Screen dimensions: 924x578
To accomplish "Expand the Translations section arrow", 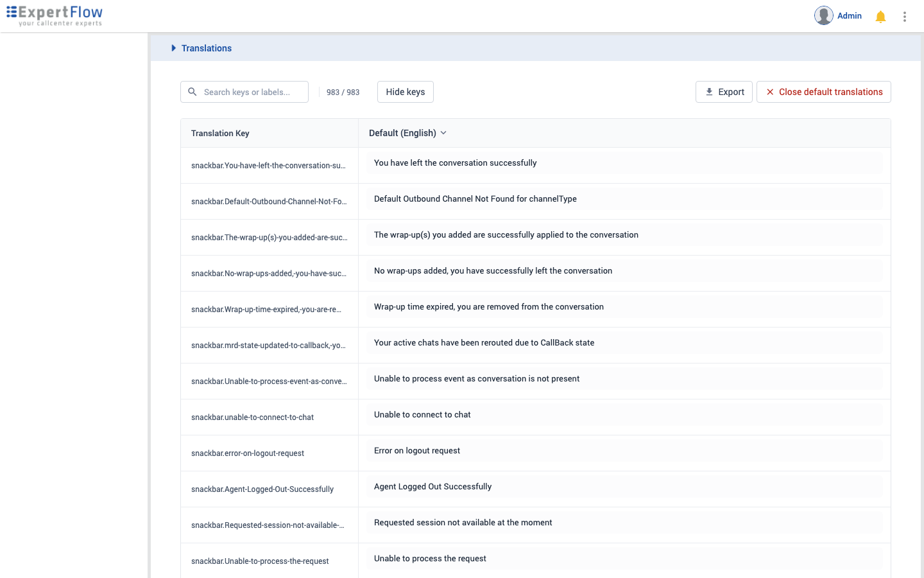I will [173, 48].
